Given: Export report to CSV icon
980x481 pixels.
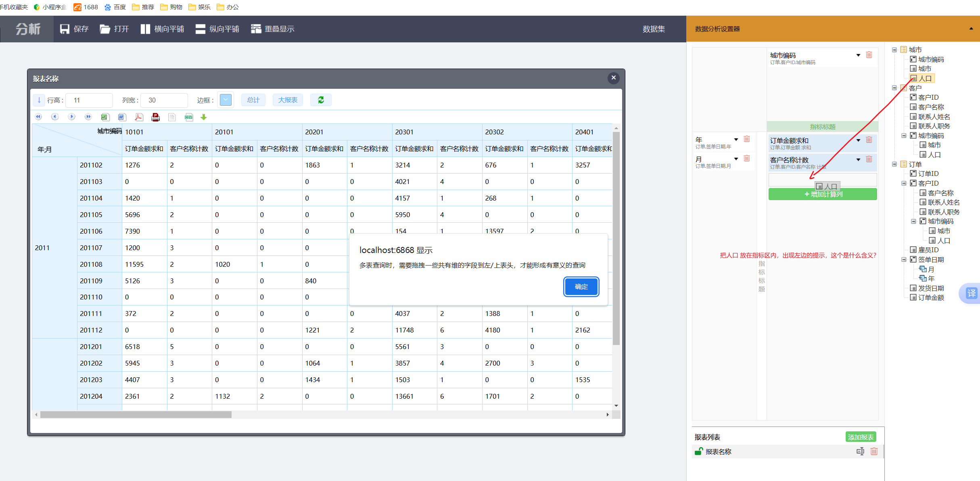Looking at the screenshot, I should (188, 117).
